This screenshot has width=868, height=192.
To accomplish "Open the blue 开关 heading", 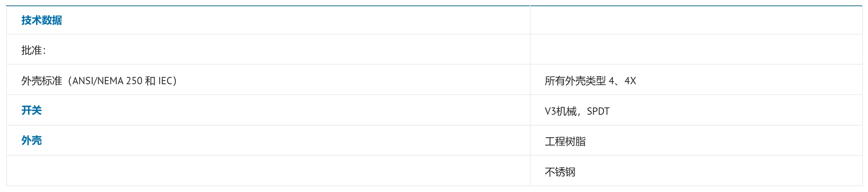I will 31,110.
